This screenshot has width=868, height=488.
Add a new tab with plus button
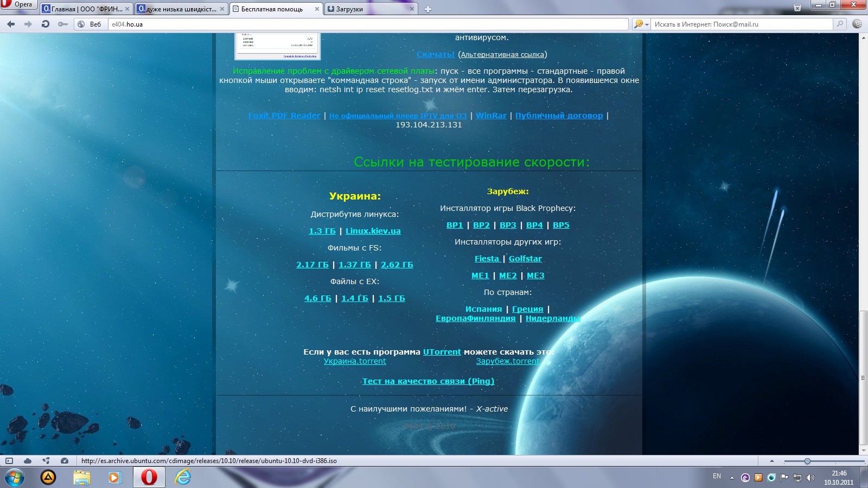point(428,9)
